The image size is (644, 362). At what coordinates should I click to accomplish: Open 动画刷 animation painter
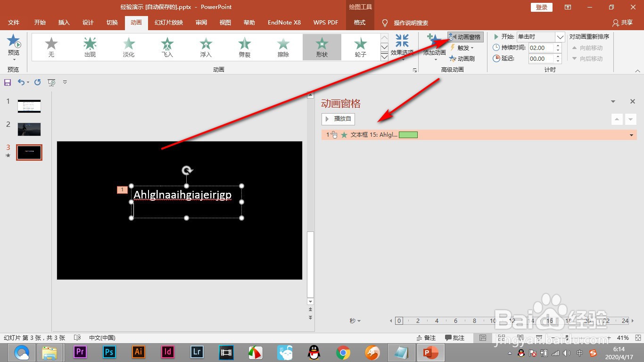462,58
